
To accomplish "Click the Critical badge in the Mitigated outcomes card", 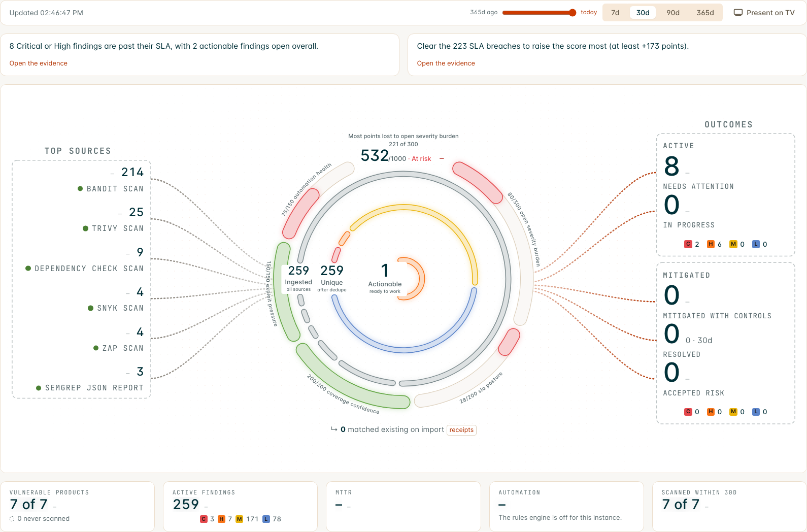I will [688, 412].
